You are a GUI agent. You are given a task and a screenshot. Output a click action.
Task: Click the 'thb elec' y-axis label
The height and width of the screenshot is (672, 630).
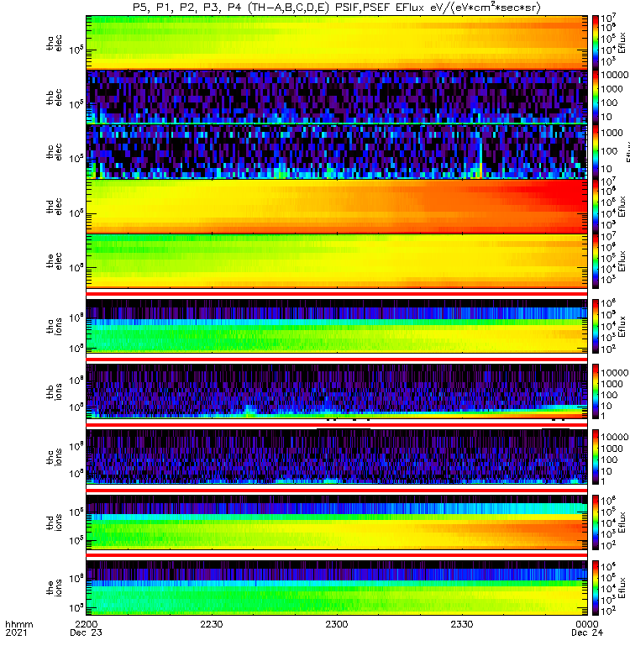click(54, 97)
